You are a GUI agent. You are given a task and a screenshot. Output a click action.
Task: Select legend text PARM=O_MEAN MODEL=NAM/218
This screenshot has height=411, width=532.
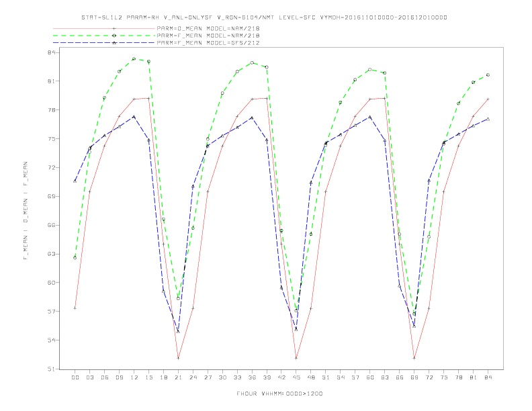click(x=208, y=28)
